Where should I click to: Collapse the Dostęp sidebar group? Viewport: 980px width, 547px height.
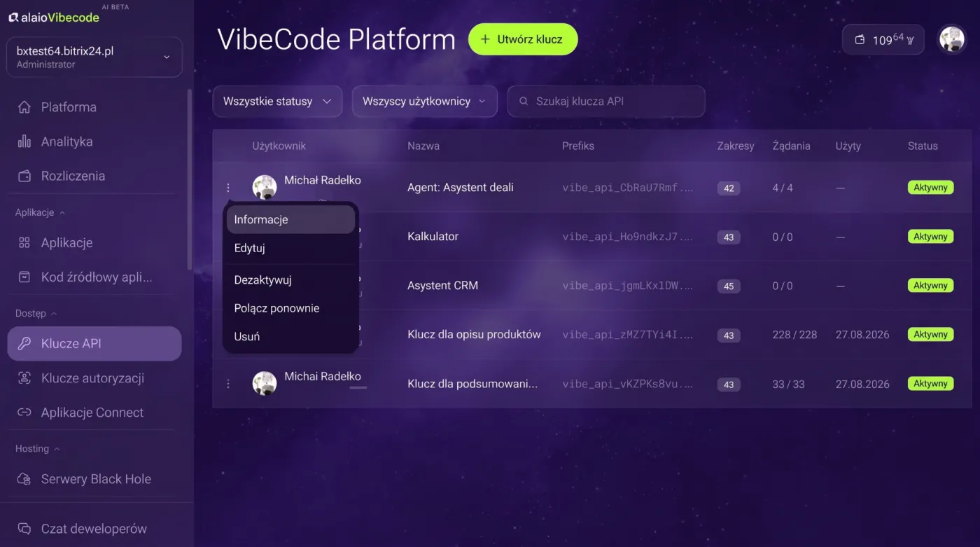point(36,313)
